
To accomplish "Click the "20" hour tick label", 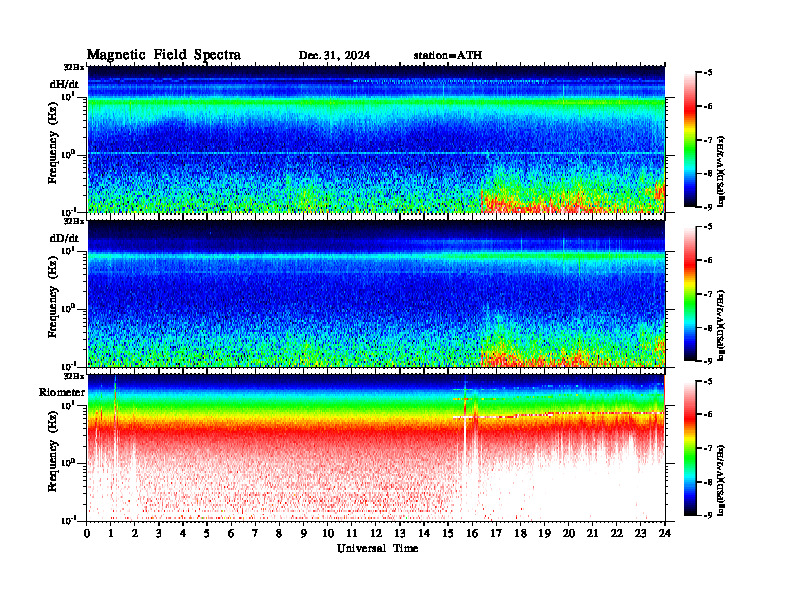I will tap(568, 533).
